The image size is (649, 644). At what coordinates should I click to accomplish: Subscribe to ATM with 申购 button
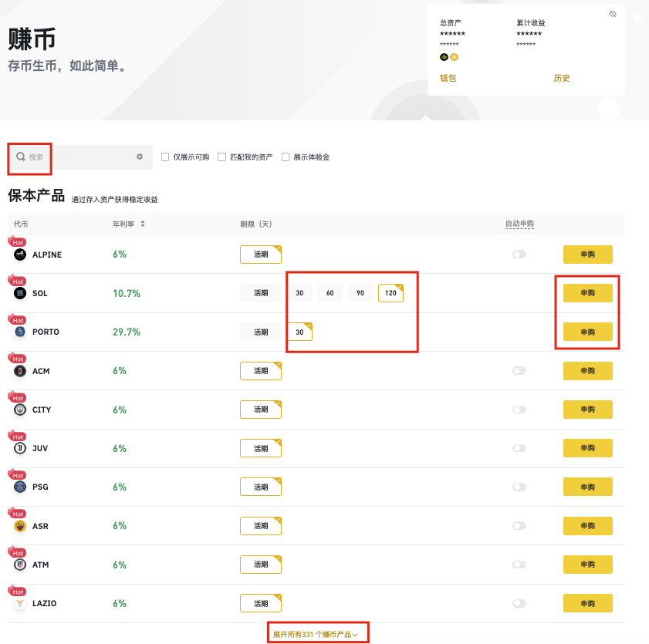click(x=588, y=565)
